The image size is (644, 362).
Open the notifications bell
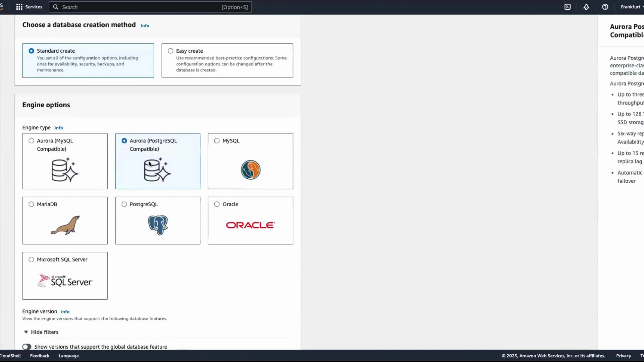586,7
